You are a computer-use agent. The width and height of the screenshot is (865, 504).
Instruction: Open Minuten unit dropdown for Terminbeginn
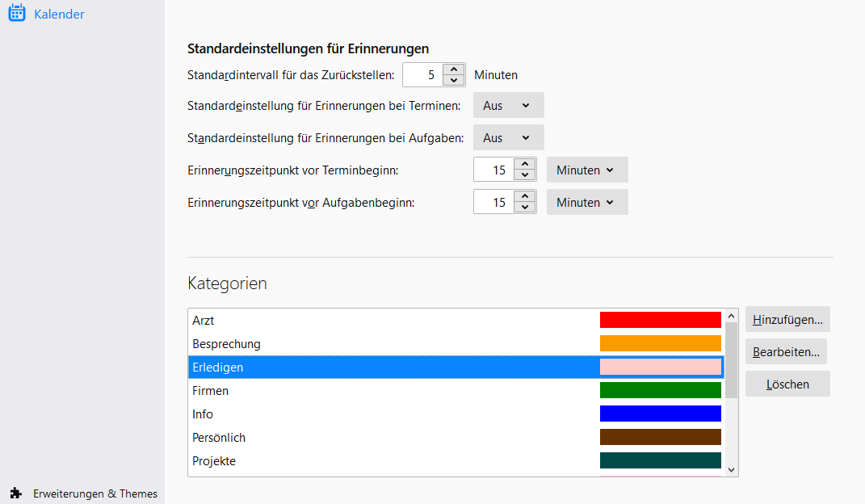pos(586,170)
